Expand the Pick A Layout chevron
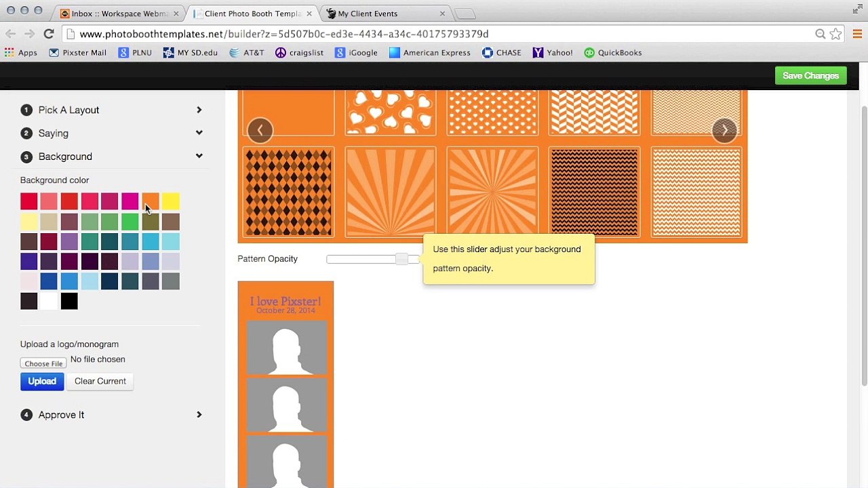868x488 pixels. pyautogui.click(x=199, y=110)
